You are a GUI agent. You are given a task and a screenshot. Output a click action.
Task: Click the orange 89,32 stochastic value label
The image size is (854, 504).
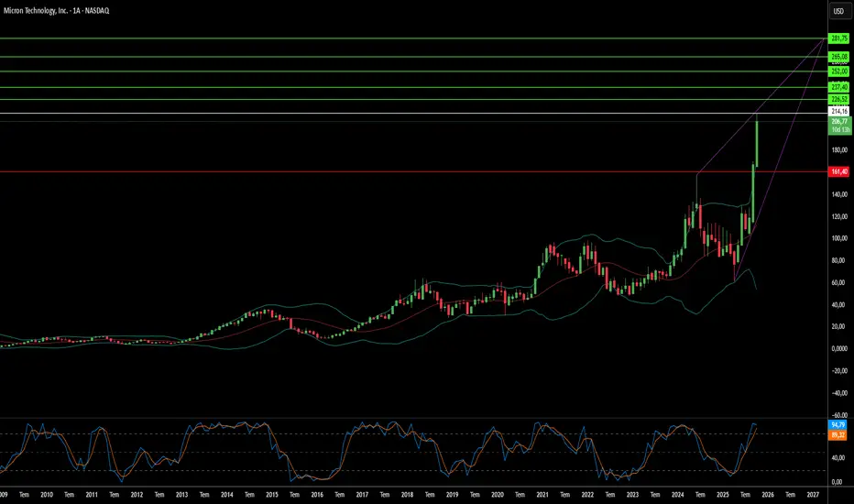(838, 435)
